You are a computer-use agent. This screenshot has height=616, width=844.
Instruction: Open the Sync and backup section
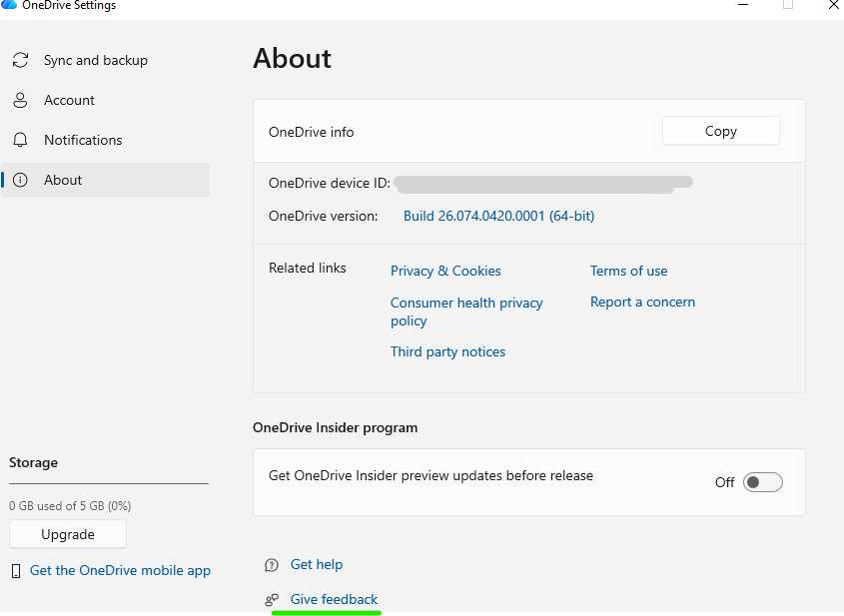click(106, 60)
